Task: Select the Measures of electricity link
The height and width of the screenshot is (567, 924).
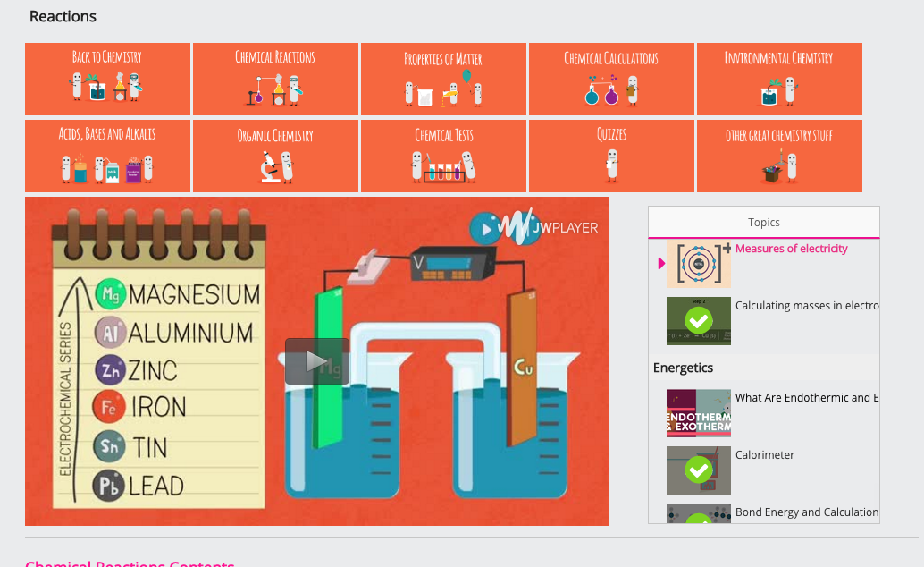Action: [791, 249]
